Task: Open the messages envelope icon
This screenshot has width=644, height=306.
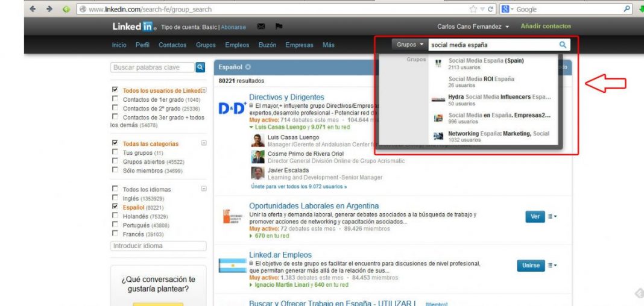Action: 261,27
